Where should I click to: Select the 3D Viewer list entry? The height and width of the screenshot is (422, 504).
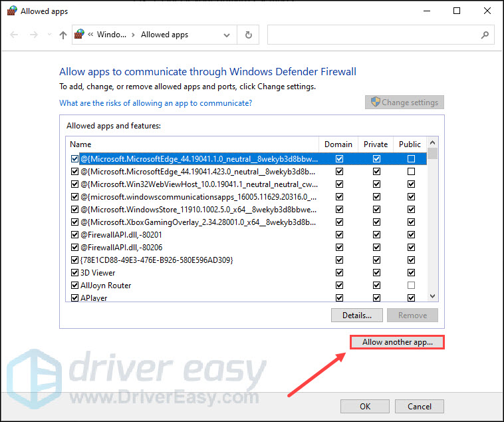click(x=98, y=273)
